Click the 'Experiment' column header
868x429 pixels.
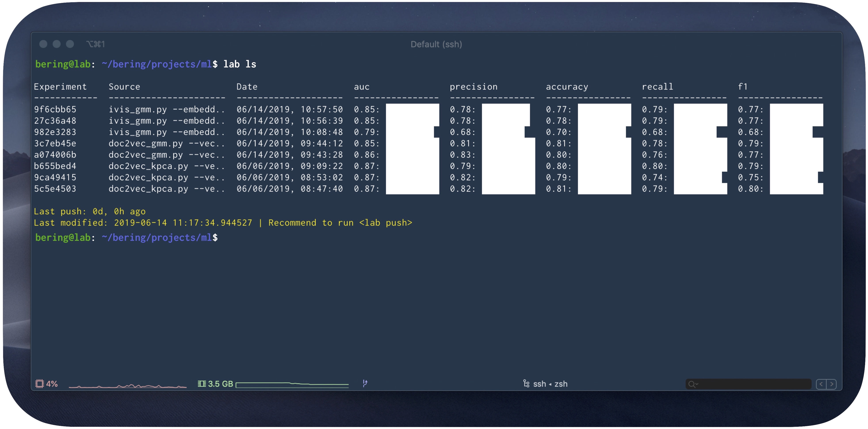pyautogui.click(x=60, y=87)
